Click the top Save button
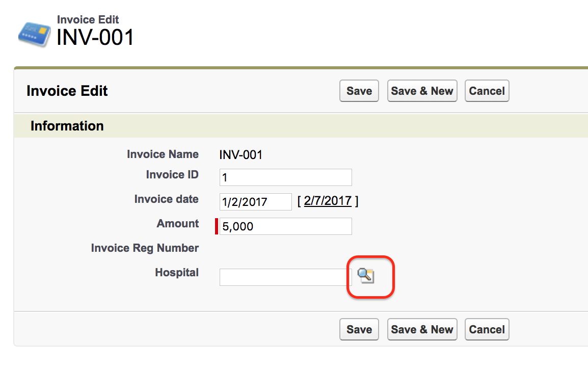Viewport: 588px width, 367px height. (x=359, y=91)
